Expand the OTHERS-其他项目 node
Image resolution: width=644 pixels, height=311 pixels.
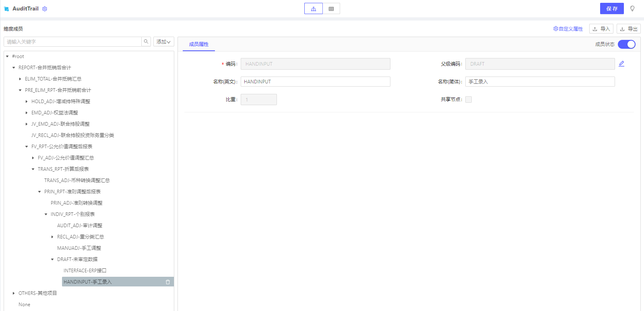14,293
